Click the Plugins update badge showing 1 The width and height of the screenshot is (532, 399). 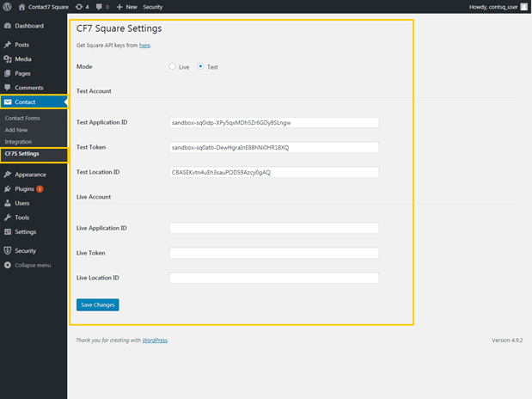tap(40, 189)
